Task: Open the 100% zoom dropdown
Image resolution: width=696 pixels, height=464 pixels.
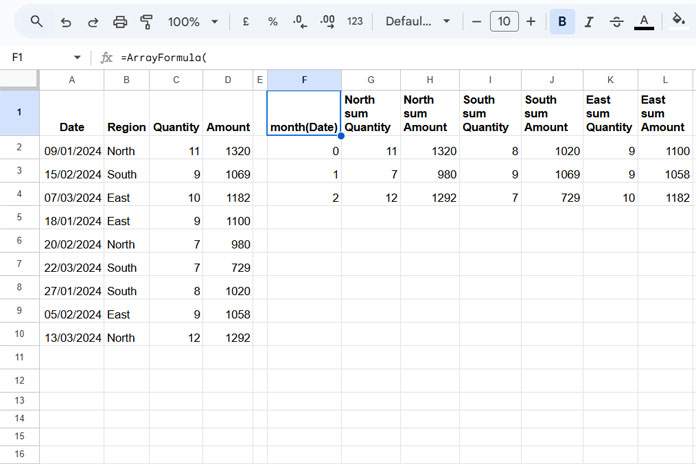Action: tap(193, 21)
